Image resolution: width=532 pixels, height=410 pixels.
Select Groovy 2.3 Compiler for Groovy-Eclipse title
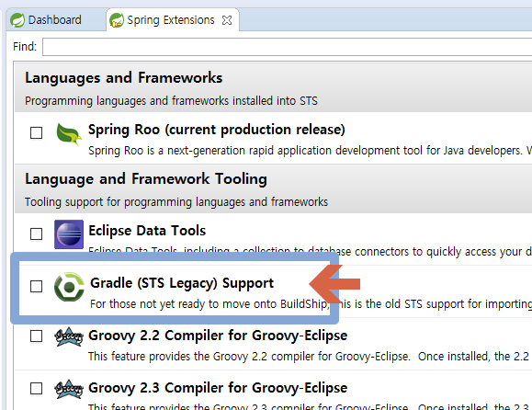[x=218, y=388]
